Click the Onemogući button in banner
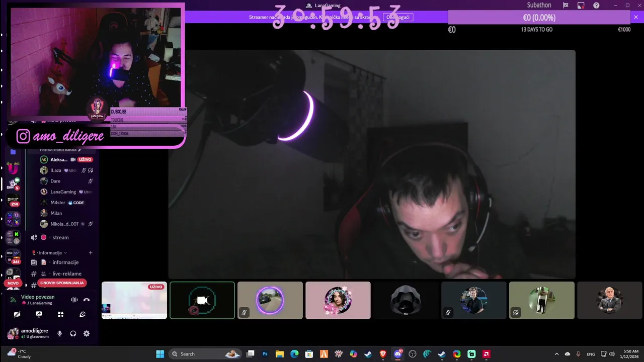 398,17
